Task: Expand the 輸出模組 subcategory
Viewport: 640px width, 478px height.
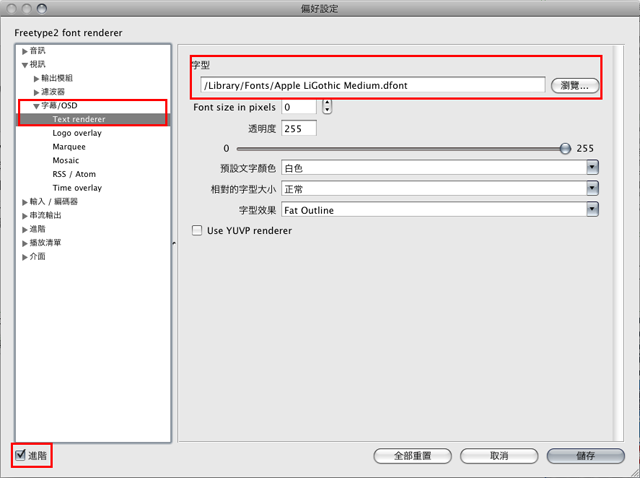Action: click(x=36, y=78)
